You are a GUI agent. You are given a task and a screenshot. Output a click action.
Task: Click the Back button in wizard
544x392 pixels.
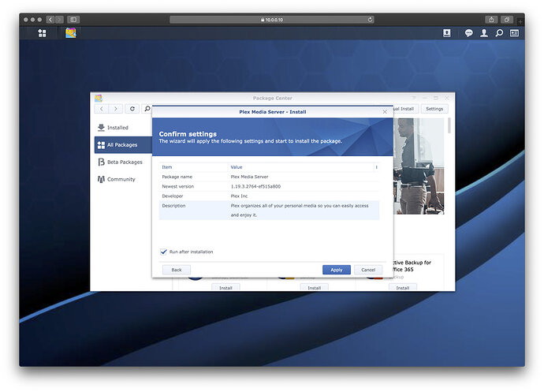pyautogui.click(x=177, y=270)
